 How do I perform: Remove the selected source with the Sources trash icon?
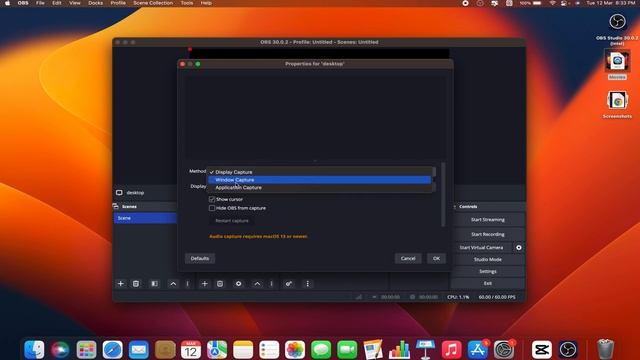[x=220, y=284]
